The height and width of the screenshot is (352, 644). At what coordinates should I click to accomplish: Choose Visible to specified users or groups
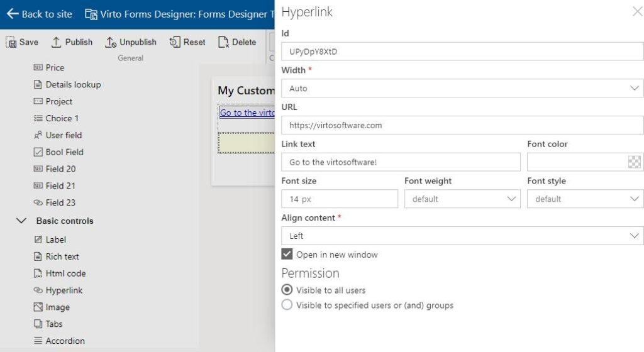(x=287, y=305)
